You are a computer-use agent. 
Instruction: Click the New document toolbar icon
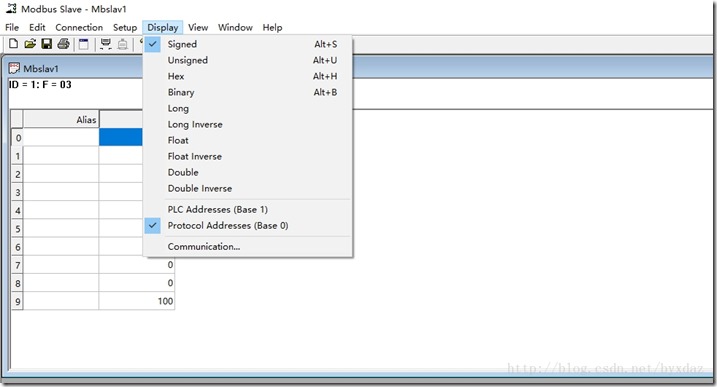point(13,43)
